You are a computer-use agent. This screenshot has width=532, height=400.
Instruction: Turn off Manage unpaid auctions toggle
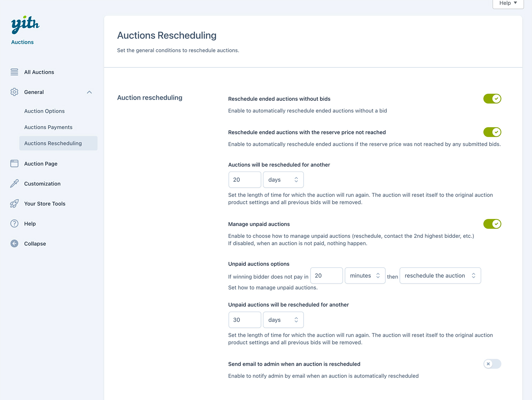(x=492, y=224)
